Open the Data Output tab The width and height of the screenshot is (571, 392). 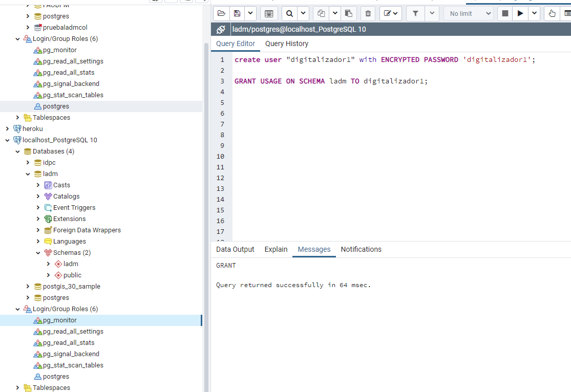(x=235, y=249)
